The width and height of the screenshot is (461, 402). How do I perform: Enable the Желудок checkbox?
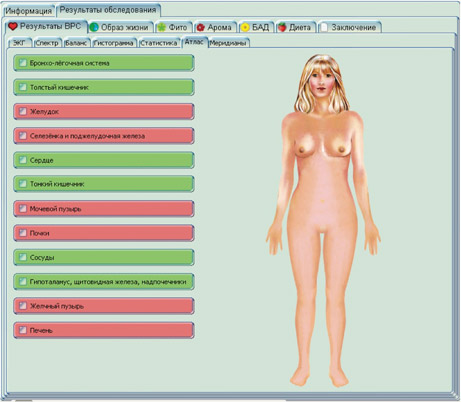pos(23,111)
